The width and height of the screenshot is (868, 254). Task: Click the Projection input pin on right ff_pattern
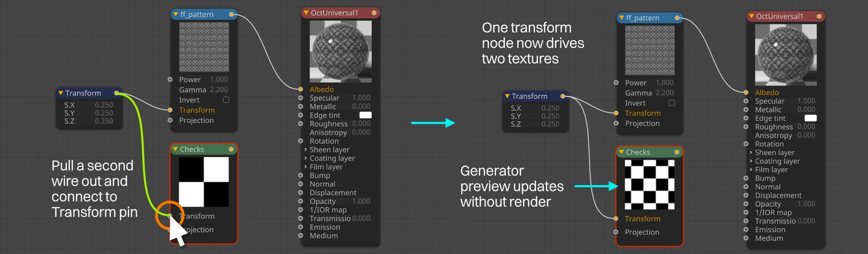[616, 123]
